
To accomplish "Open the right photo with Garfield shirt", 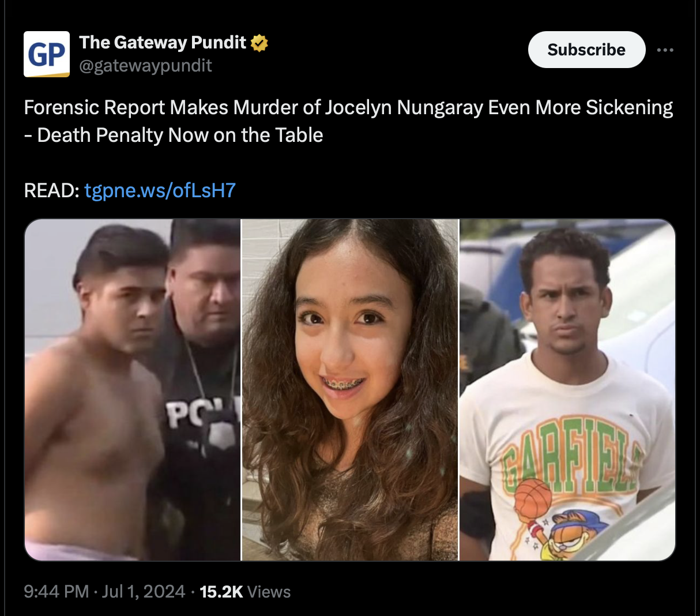I will click(x=567, y=389).
